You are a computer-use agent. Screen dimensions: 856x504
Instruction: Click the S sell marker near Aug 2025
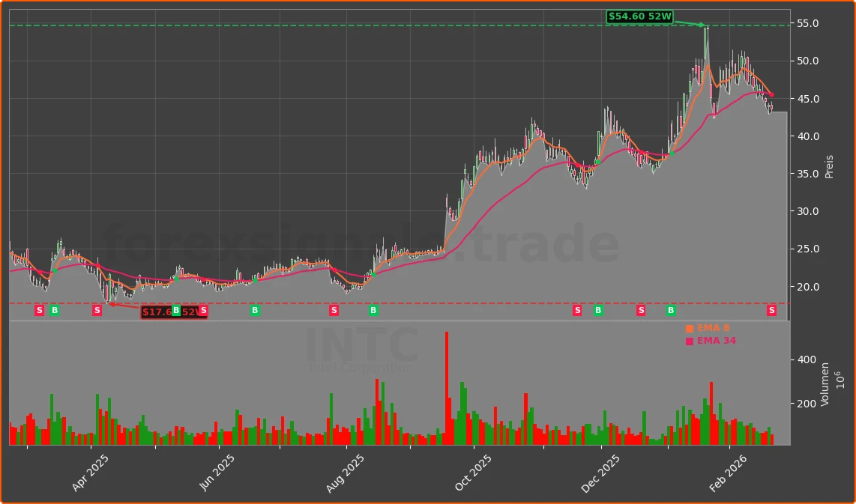(x=334, y=310)
